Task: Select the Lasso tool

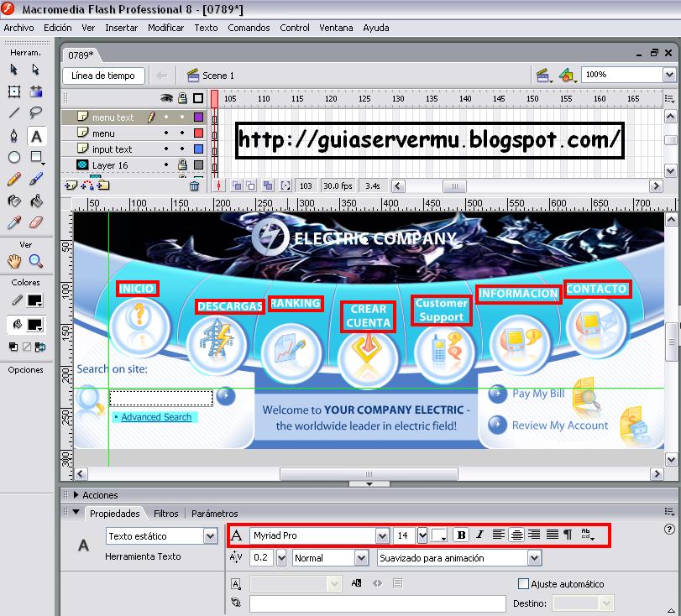Action: 35,112
